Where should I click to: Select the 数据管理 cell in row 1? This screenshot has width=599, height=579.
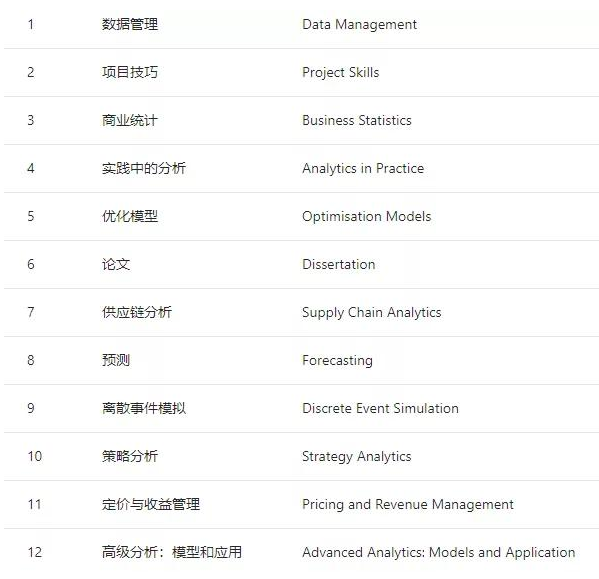(130, 24)
